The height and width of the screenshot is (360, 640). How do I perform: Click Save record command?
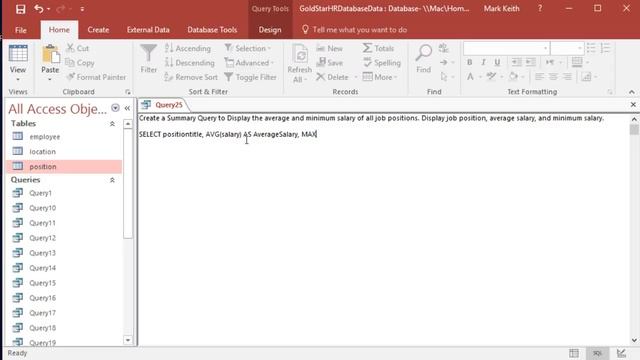point(330,63)
